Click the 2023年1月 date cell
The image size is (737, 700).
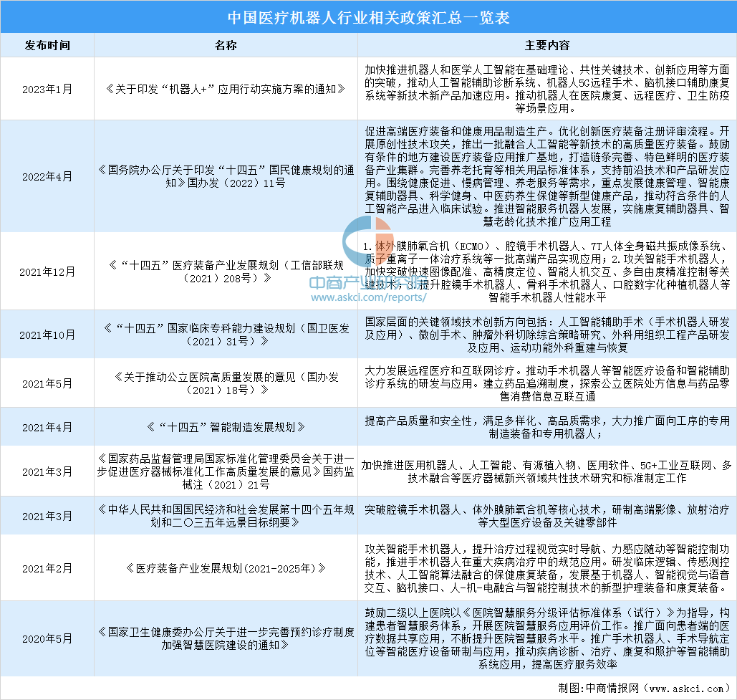coord(47,90)
